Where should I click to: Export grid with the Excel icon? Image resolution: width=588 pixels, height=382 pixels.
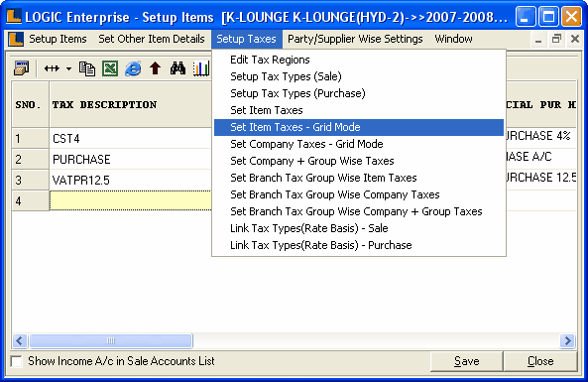(110, 68)
